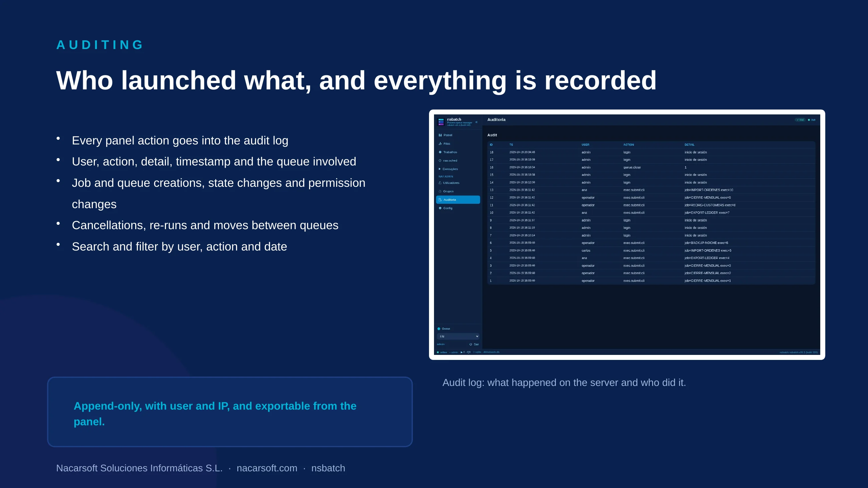Click the Trabalhos gear icon
Screen dimensions: 868x488
440,152
